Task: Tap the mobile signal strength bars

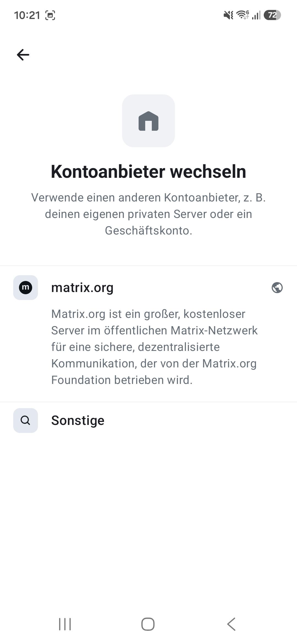Action: pos(256,15)
